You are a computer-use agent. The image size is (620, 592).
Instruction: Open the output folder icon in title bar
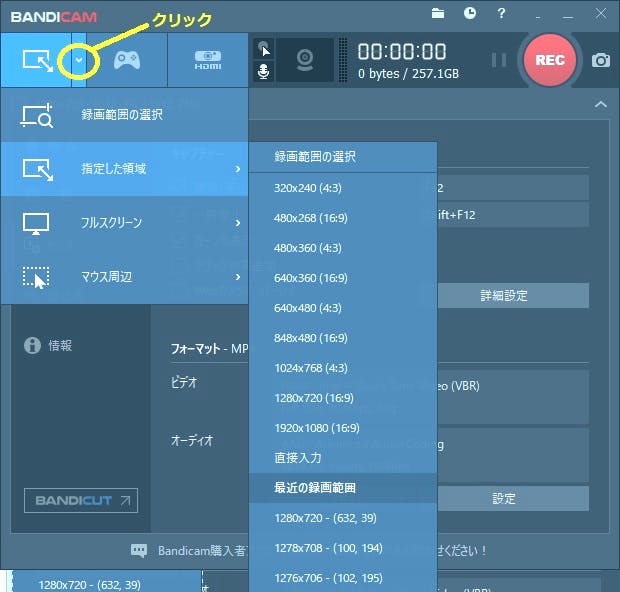[438, 13]
